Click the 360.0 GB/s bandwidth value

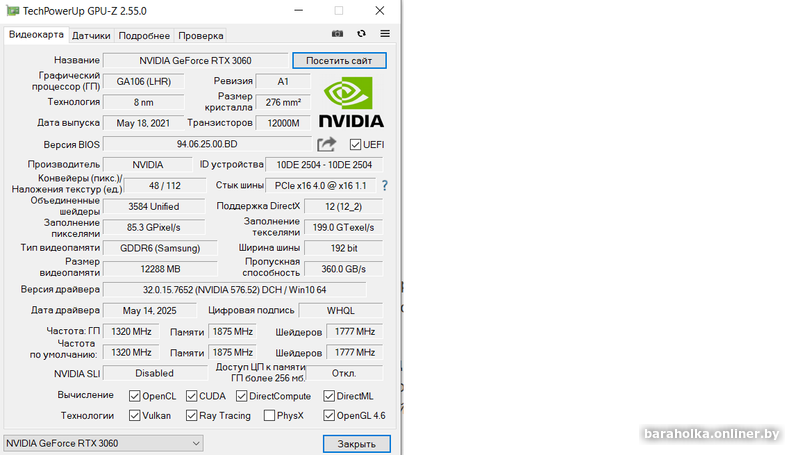[x=343, y=269]
